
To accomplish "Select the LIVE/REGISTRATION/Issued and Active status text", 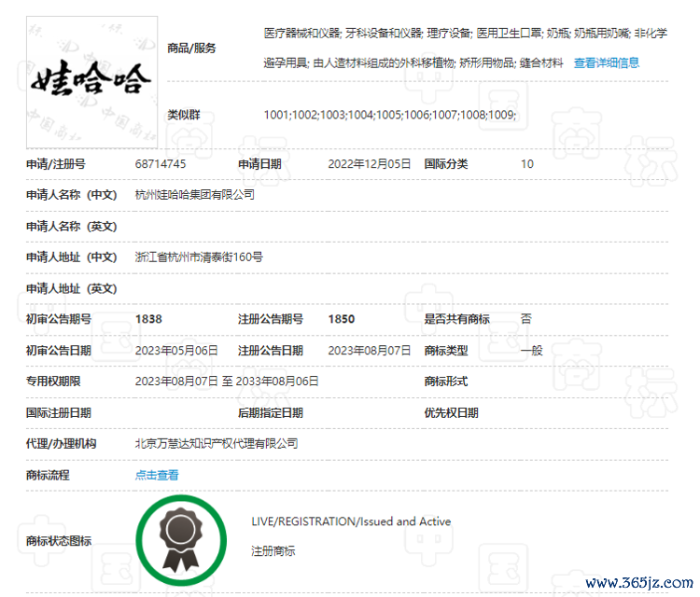I will pos(351,521).
